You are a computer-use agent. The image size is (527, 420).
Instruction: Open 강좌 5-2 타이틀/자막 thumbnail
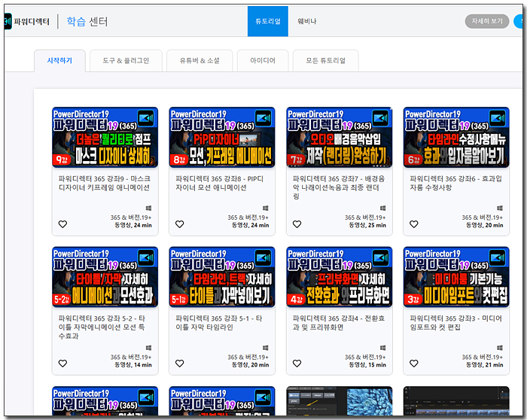[105, 277]
